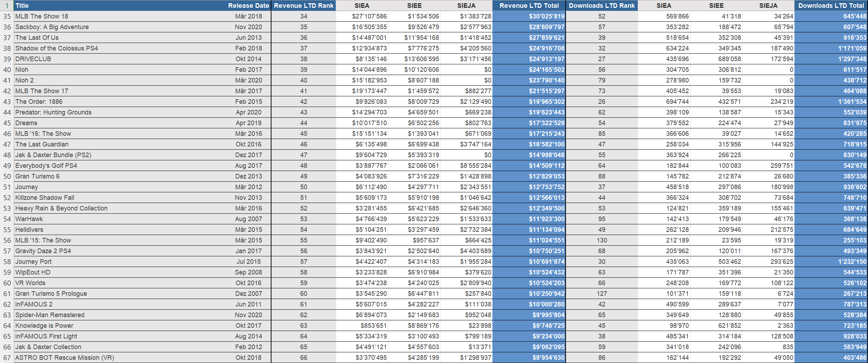Select ASTRO BOT Rescue Mission (VR) cell
The width and height of the screenshot is (868, 363).
[120, 358]
